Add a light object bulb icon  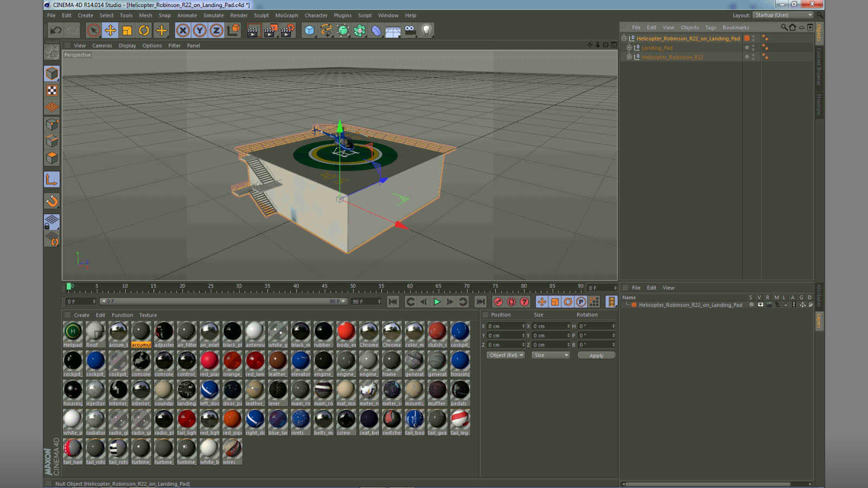point(427,30)
